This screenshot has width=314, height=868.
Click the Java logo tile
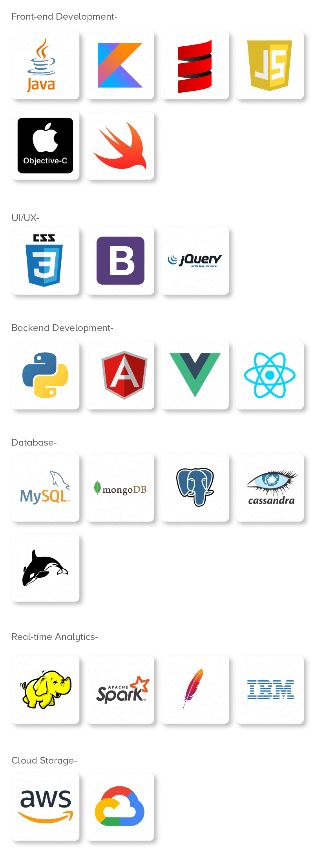pos(46,65)
